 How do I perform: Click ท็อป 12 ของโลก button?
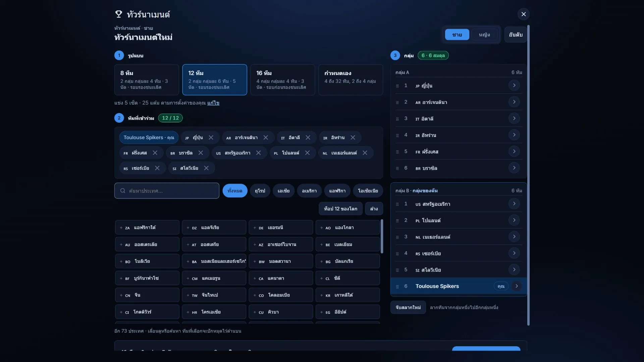[340, 209]
